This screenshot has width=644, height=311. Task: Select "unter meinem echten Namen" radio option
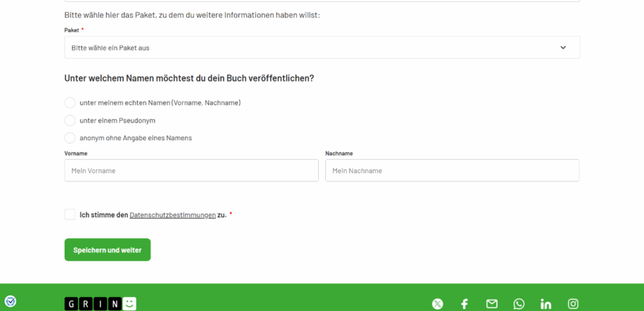(x=70, y=102)
